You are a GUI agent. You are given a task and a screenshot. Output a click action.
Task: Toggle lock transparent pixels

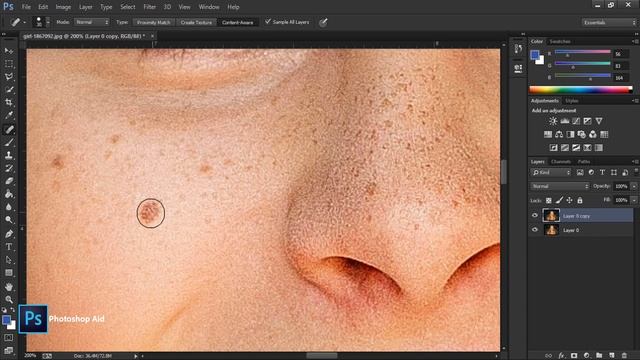point(549,200)
